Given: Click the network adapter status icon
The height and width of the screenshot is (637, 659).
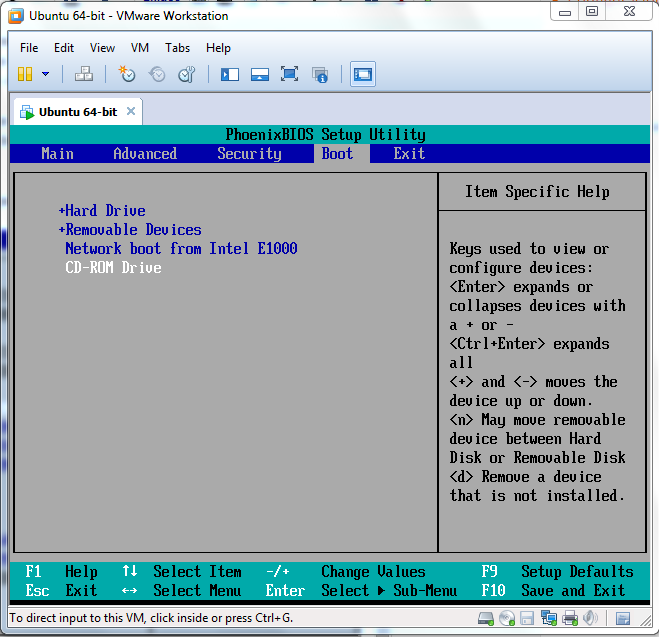Looking at the screenshot, I should click(x=549, y=618).
